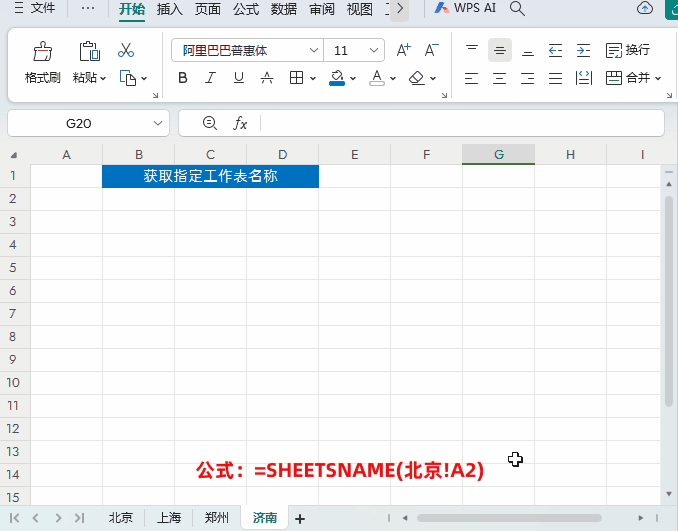678x531 pixels.
Task: Increase indent of cell text
Action: (583, 50)
